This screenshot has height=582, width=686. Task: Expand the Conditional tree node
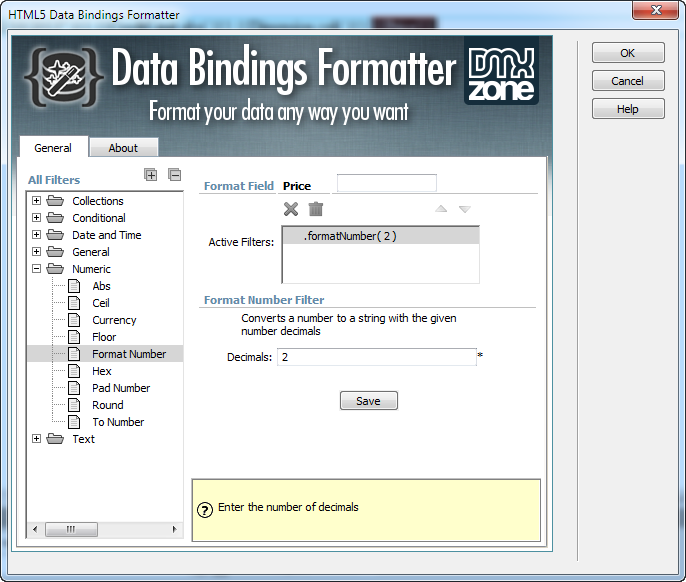click(37, 218)
